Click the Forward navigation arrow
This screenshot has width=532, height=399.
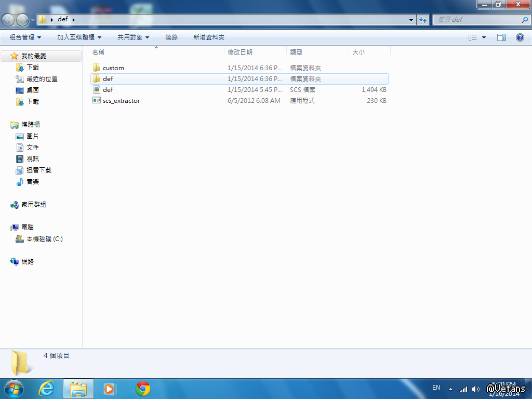(22, 20)
